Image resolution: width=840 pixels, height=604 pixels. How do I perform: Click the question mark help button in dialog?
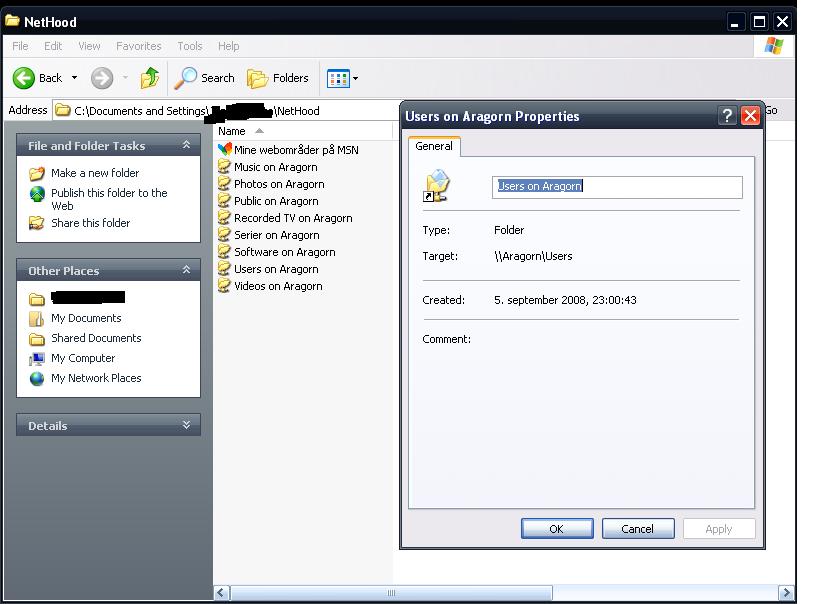point(728,116)
